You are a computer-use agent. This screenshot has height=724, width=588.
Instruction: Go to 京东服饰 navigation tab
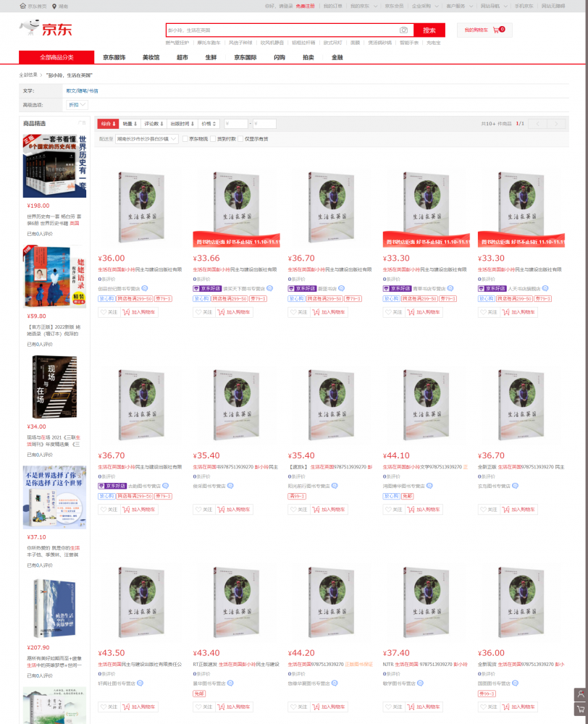(x=114, y=57)
